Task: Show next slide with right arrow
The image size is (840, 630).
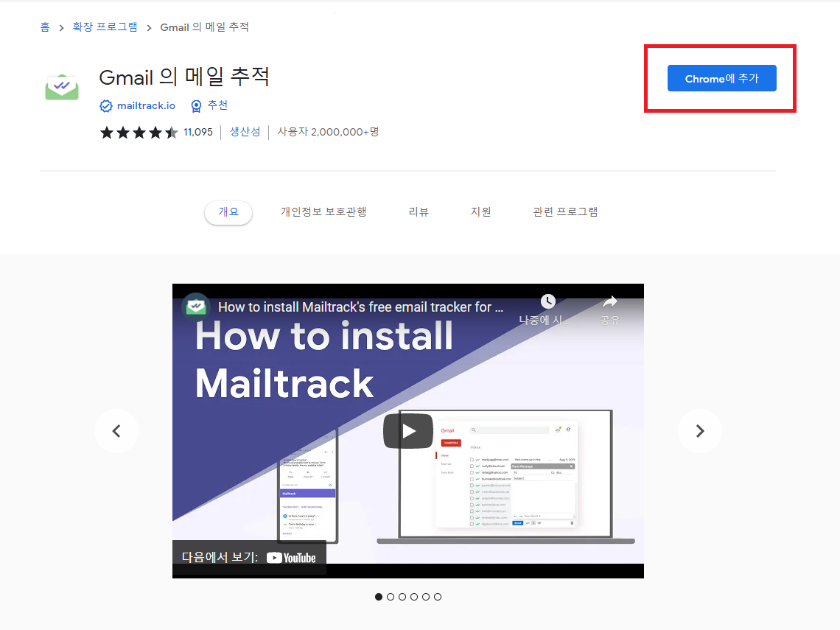Action: click(x=700, y=431)
